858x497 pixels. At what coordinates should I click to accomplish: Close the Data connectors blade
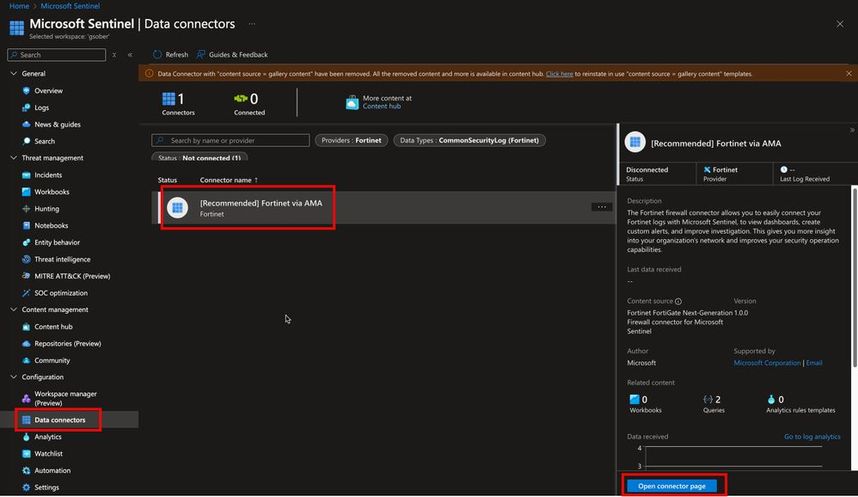[839, 24]
